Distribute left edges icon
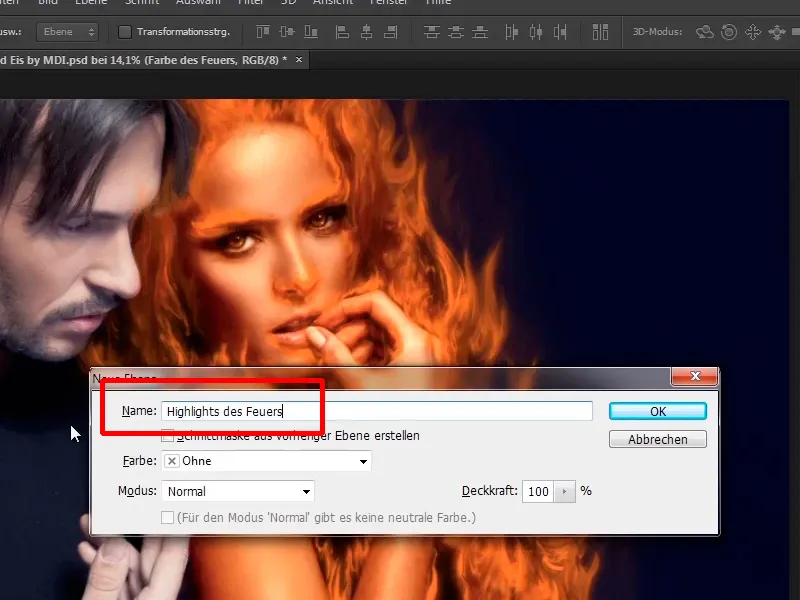Screen dimensions: 800x600 [511, 32]
